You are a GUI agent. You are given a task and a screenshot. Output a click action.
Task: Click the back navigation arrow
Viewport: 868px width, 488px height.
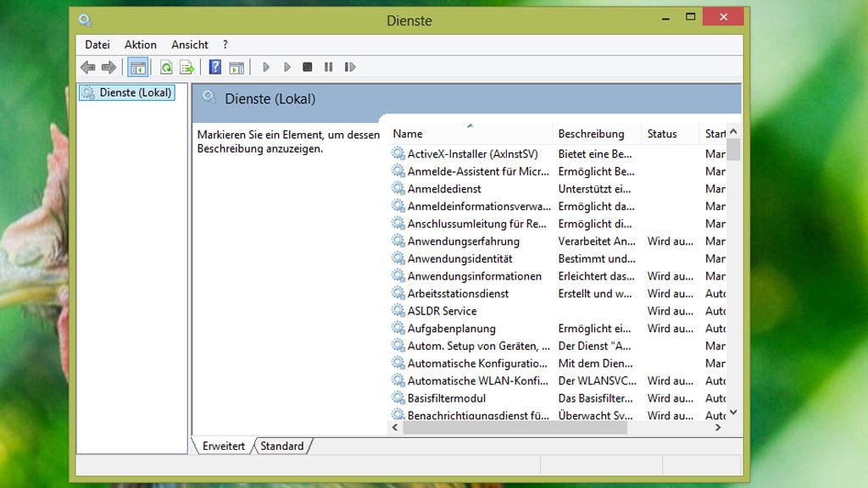coord(87,67)
